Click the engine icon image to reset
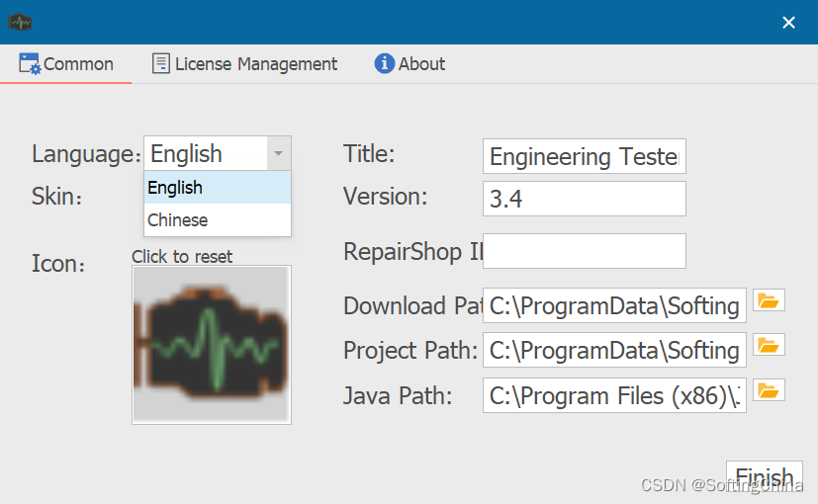Image resolution: width=818 pixels, height=504 pixels. tap(212, 345)
